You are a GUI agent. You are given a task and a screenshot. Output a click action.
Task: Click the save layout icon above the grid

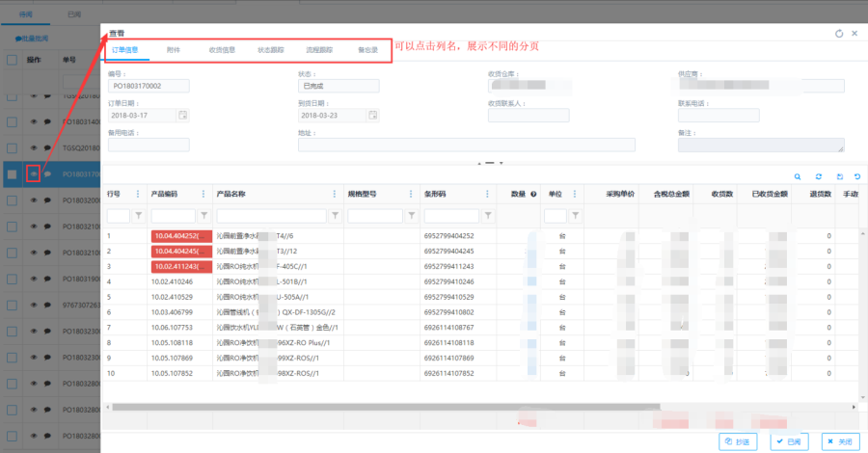pos(839,177)
